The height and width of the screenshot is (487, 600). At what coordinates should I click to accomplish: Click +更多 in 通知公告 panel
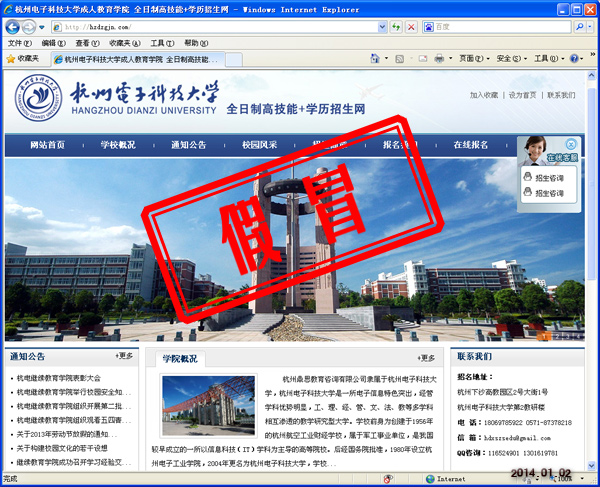[124, 356]
